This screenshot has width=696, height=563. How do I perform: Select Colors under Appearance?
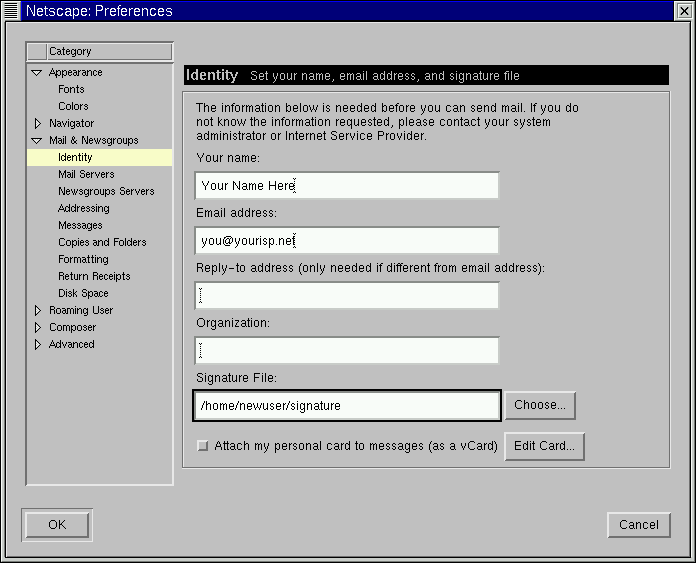[x=73, y=107]
